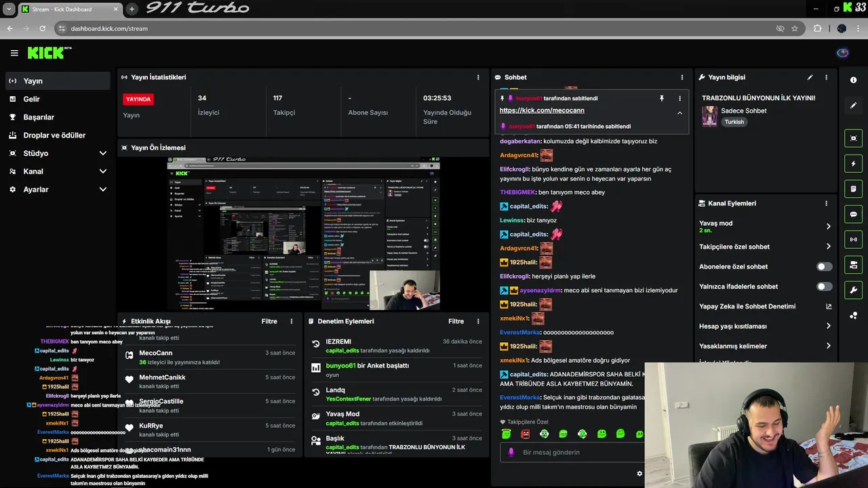
Task: Open the pinned kick.com/mecocann link
Action: pos(542,110)
